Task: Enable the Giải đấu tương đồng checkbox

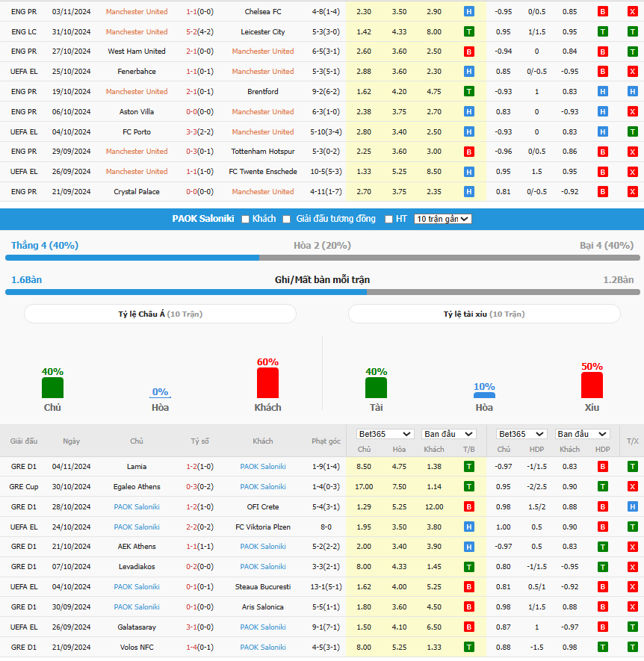Action: click(286, 219)
